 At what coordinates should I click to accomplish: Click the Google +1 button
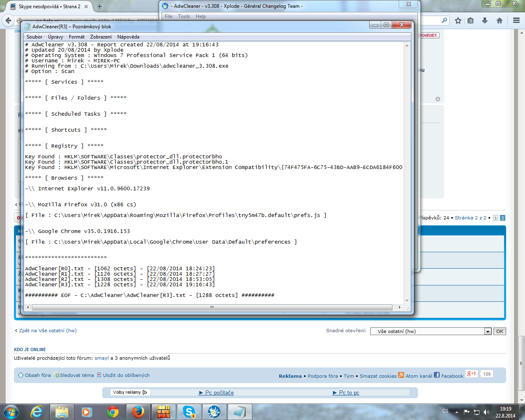(x=472, y=374)
